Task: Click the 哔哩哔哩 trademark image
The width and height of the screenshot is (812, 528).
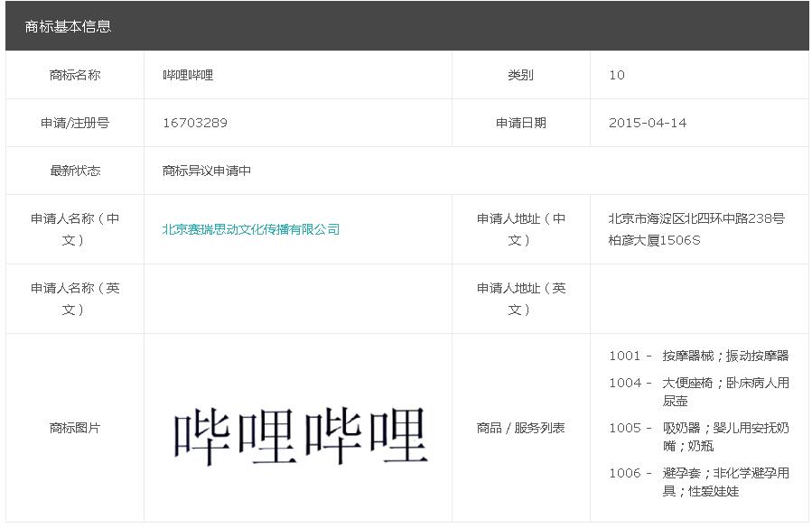Action: click(301, 436)
